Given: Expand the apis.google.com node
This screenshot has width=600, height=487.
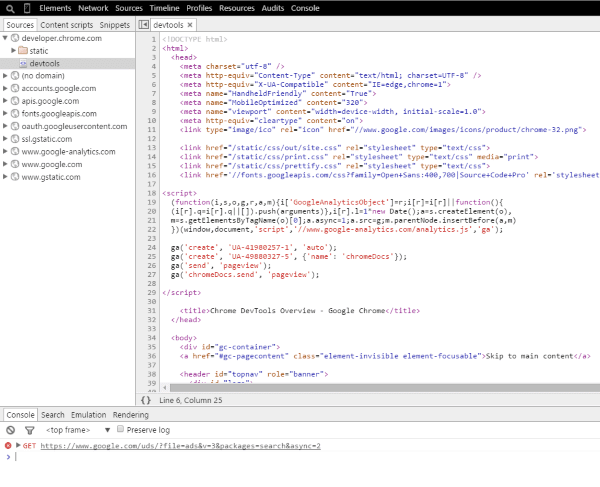Looking at the screenshot, I should pyautogui.click(x=5, y=101).
